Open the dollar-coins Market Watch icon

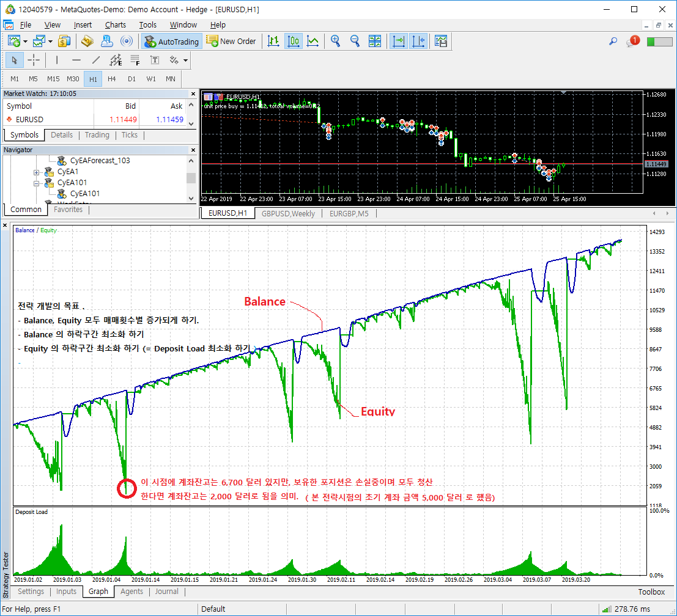(x=64, y=42)
